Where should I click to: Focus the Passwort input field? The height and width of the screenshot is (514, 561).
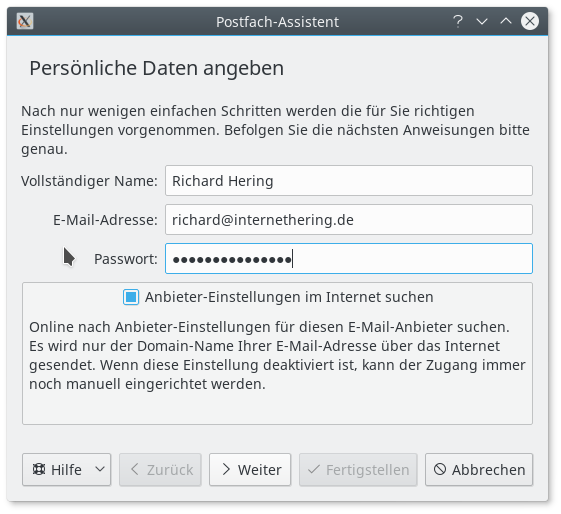349,259
